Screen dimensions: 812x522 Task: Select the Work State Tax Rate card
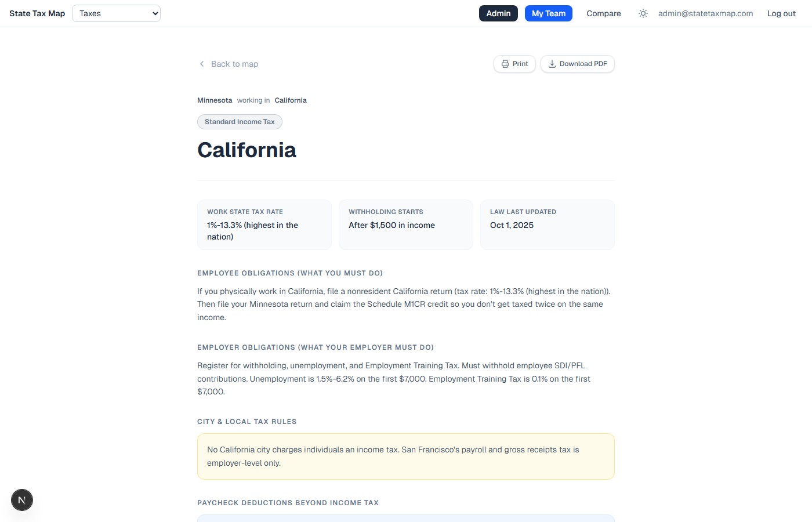click(x=264, y=224)
